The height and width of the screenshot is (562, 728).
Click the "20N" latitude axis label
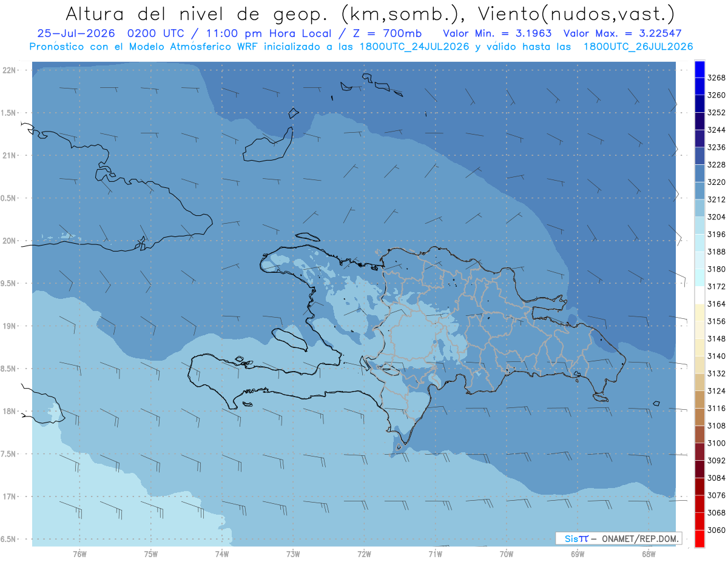9,241
